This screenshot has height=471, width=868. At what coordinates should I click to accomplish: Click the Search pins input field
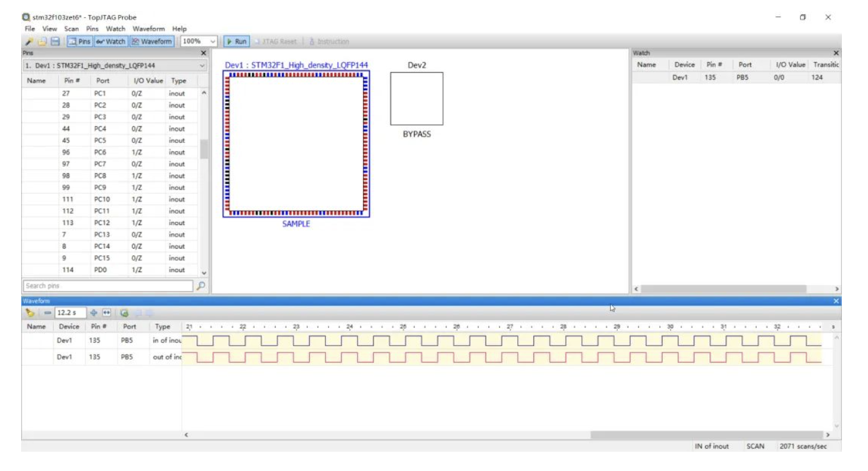pyautogui.click(x=108, y=286)
